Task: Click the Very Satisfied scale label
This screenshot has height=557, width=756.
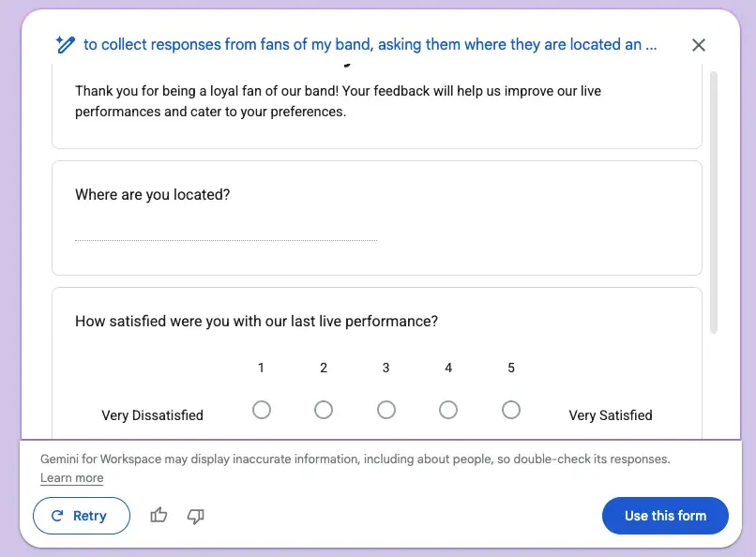Action: click(611, 414)
